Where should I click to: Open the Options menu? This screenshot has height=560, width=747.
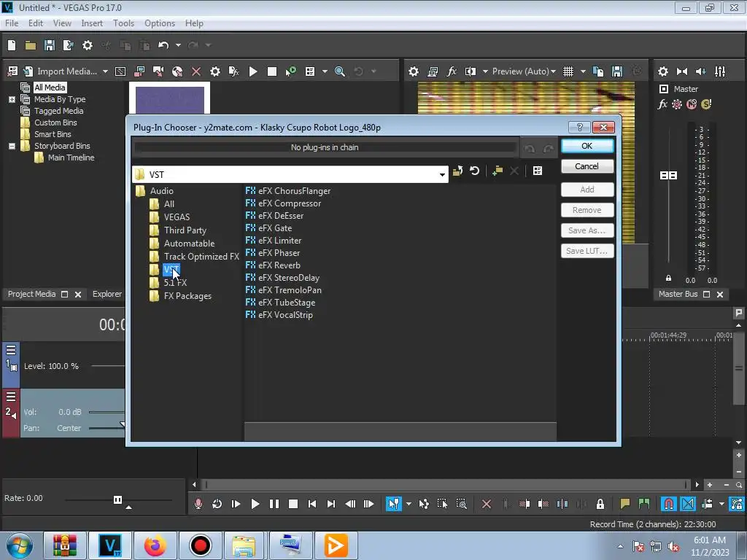point(160,23)
